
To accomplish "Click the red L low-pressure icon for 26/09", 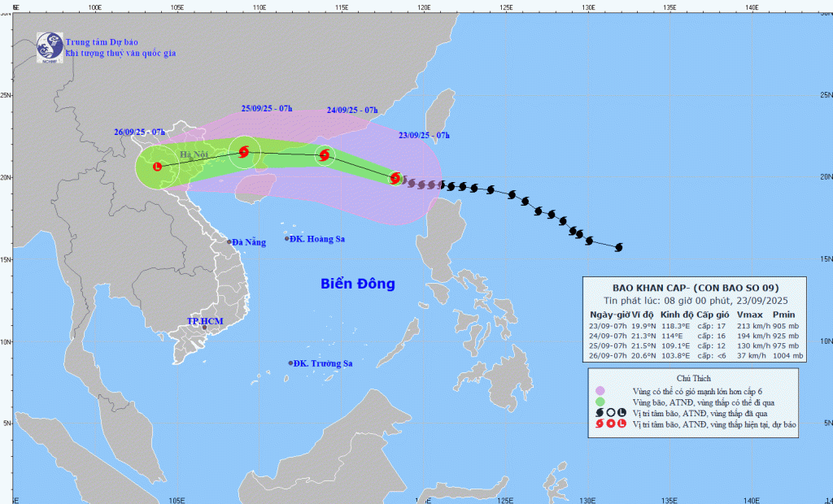I will (157, 167).
